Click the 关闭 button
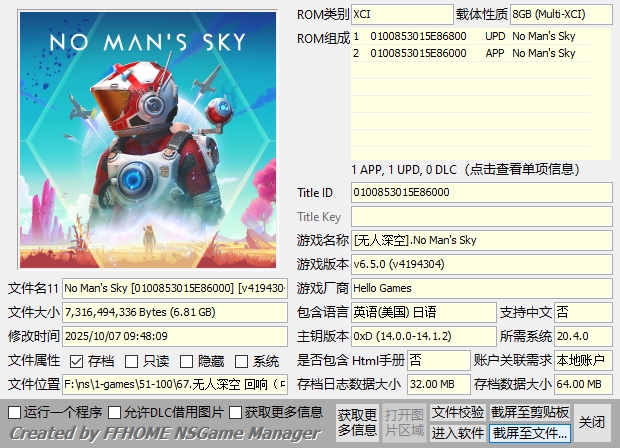Viewport: 620px width, 448px height. [x=592, y=422]
